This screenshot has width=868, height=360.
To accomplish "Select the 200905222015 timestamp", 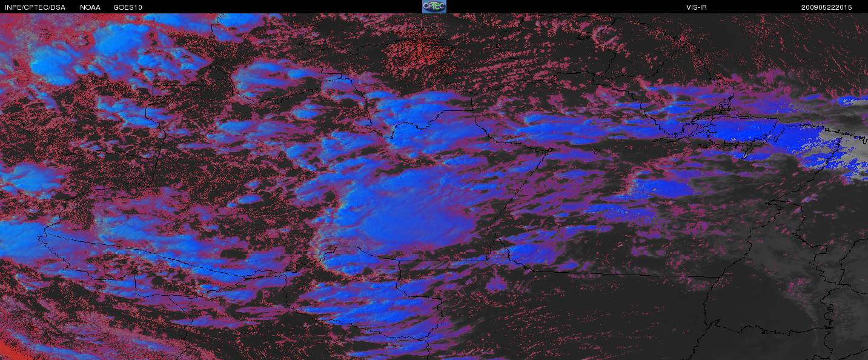I will coord(826,7).
